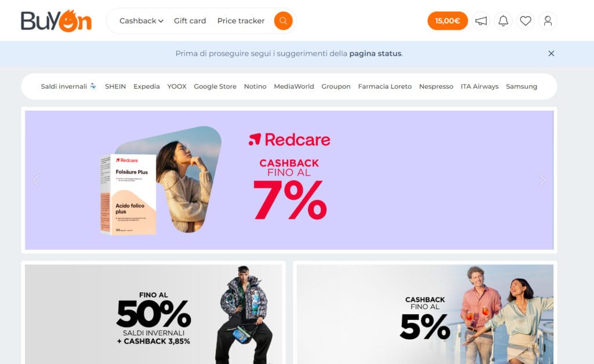Open the Redcare 7% cashback banner

289,180
